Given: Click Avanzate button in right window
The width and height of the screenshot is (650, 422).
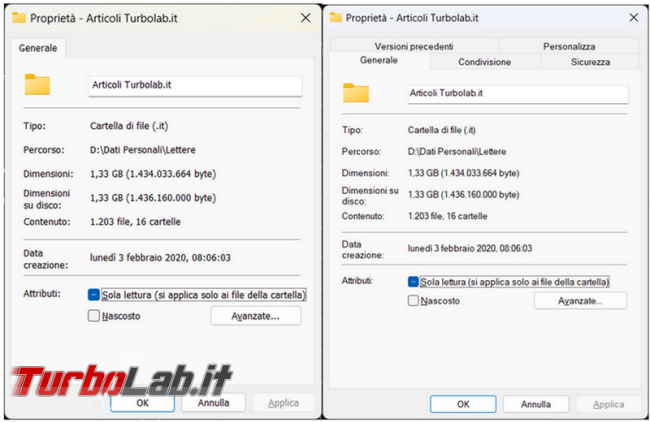Looking at the screenshot, I should 580,301.
